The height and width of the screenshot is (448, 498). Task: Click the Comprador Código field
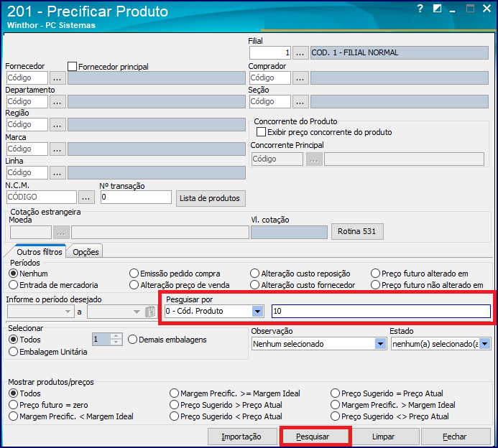pyautogui.click(x=270, y=78)
